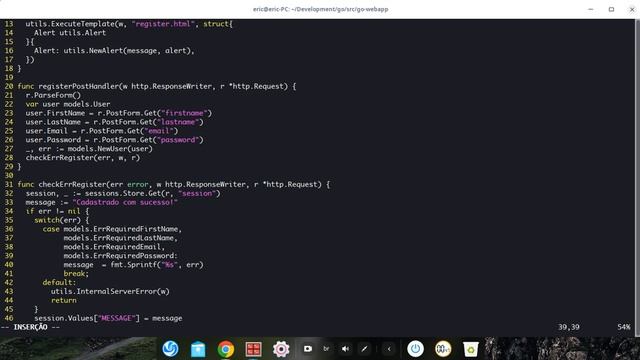Click 'models.ErrRequiredPassword' on line 39
The image size is (640, 360).
point(119,256)
